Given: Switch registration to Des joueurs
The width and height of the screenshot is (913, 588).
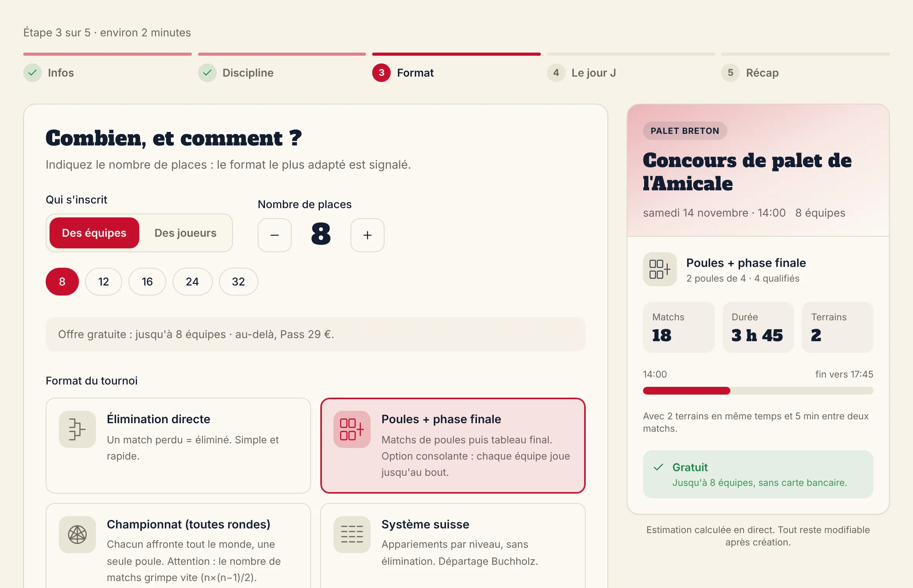Looking at the screenshot, I should coord(185,233).
